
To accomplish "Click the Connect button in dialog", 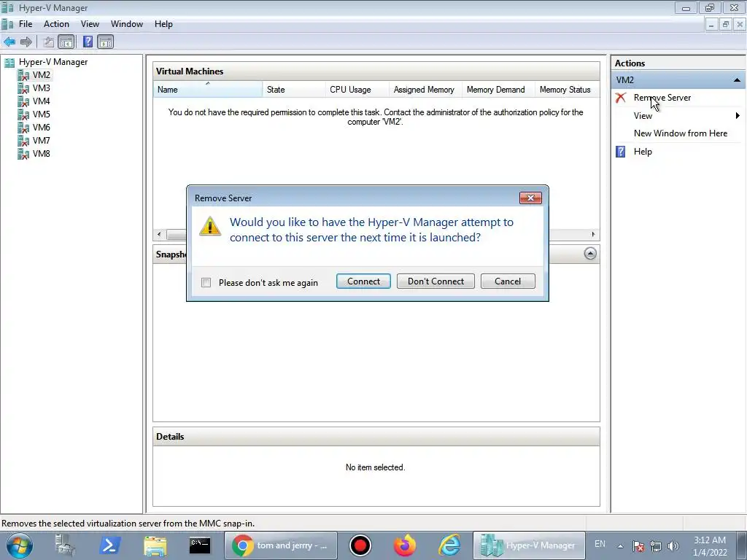I will pos(363,281).
